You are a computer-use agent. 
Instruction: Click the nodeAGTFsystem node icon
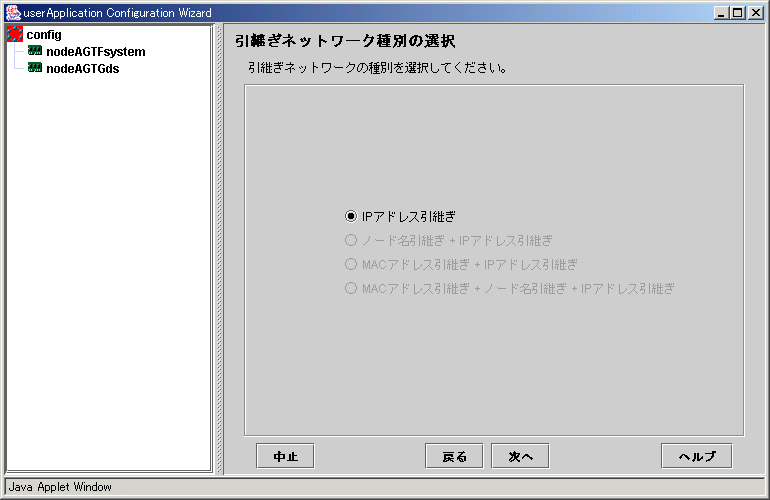(x=35, y=51)
